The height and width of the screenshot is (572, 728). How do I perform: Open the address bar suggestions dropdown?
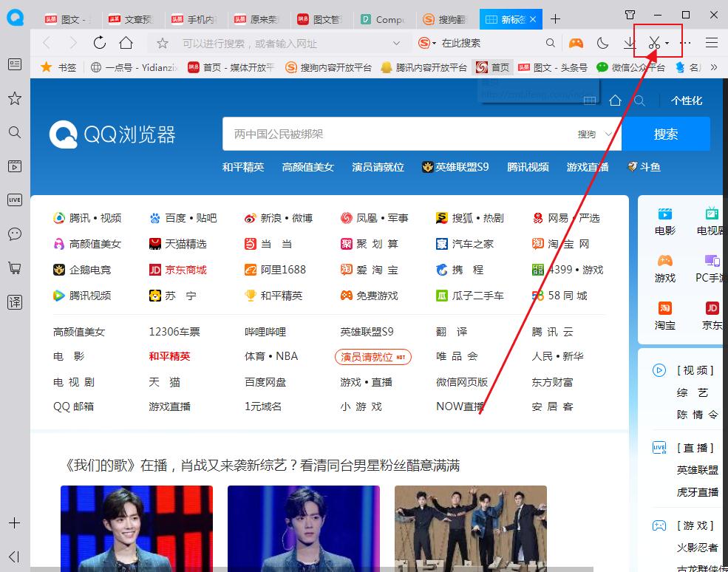pyautogui.click(x=396, y=43)
